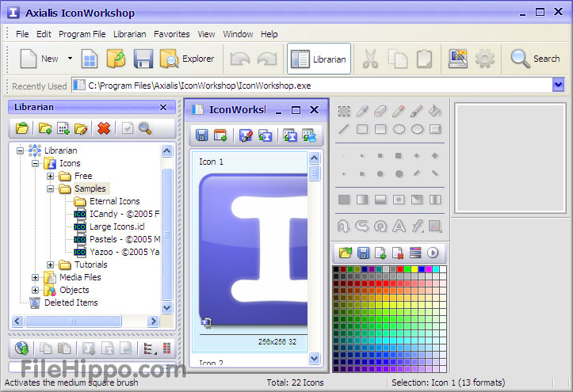Open the Favorites menu
The image size is (573, 392).
tap(172, 34)
